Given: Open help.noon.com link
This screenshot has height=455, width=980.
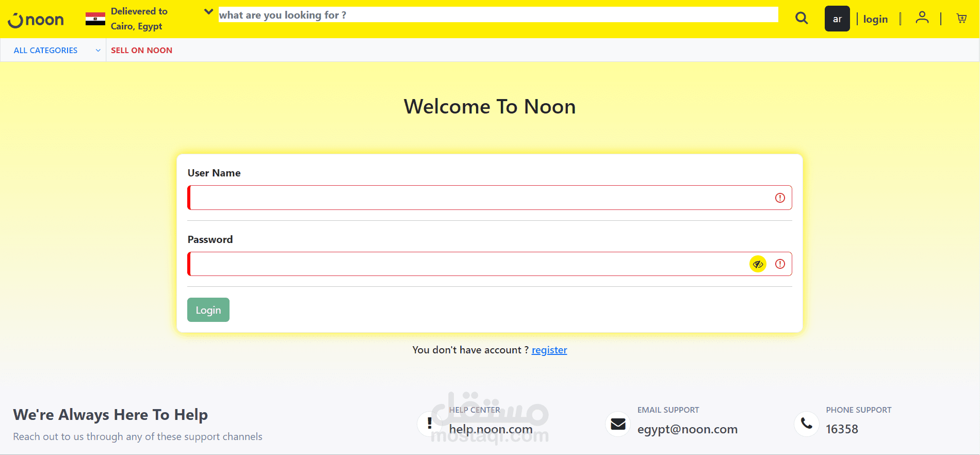Looking at the screenshot, I should pyautogui.click(x=491, y=429).
